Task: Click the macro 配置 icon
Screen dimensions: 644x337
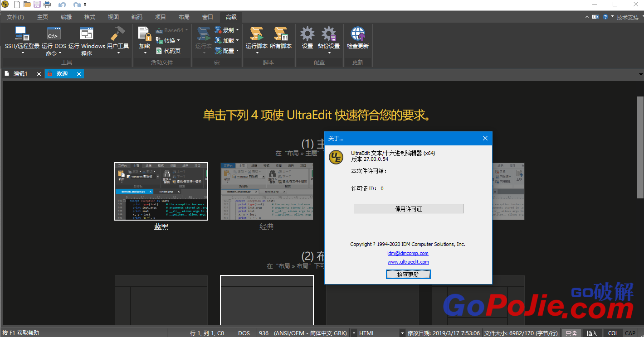Action: point(218,51)
